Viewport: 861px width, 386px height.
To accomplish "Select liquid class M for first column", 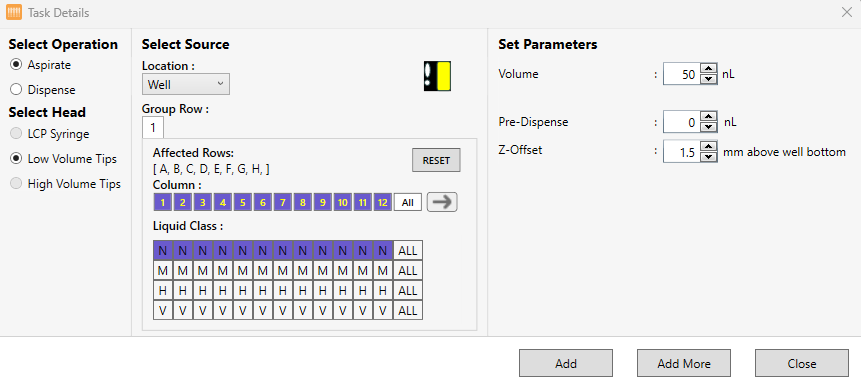I will [x=163, y=270].
